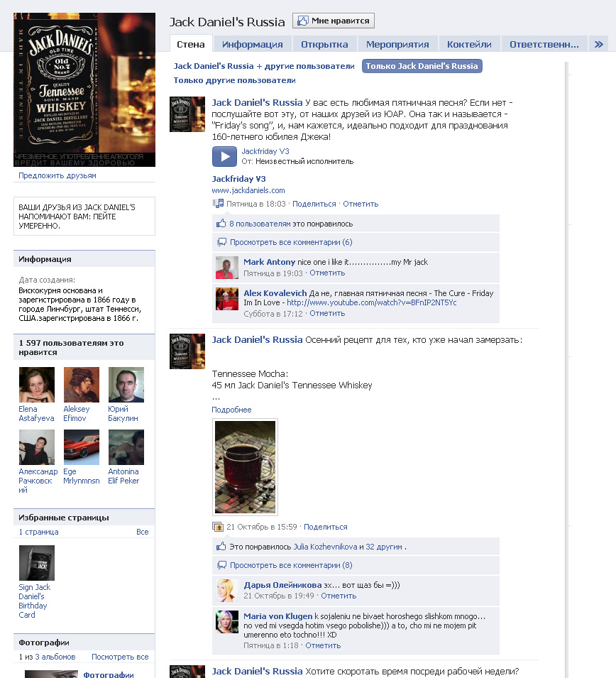Open the Стена tab
Image resolution: width=616 pixels, height=678 pixels.
tap(191, 44)
